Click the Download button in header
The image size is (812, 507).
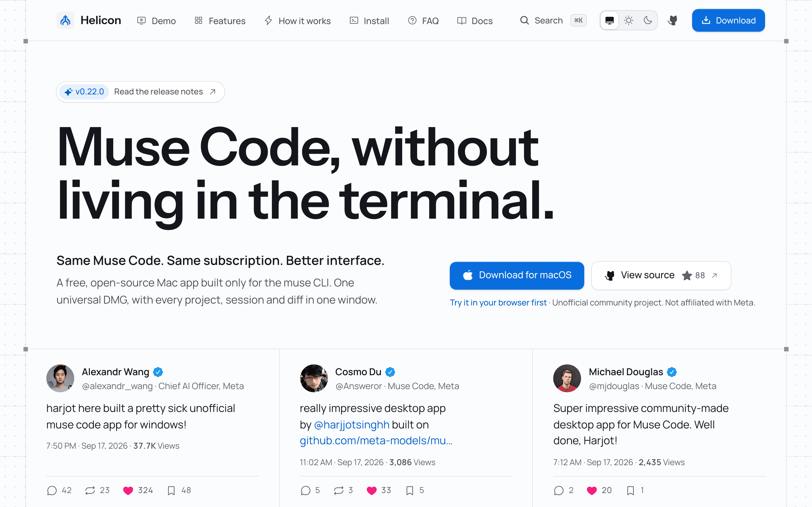pos(729,21)
